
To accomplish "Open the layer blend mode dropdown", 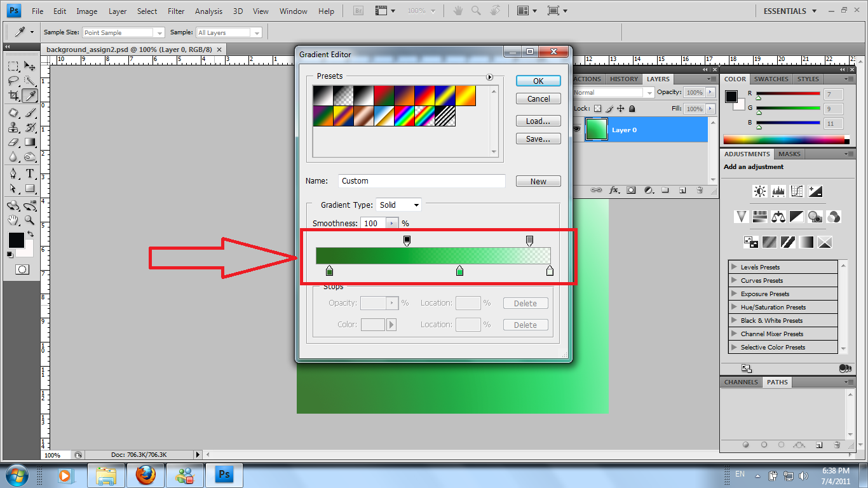I will click(613, 92).
